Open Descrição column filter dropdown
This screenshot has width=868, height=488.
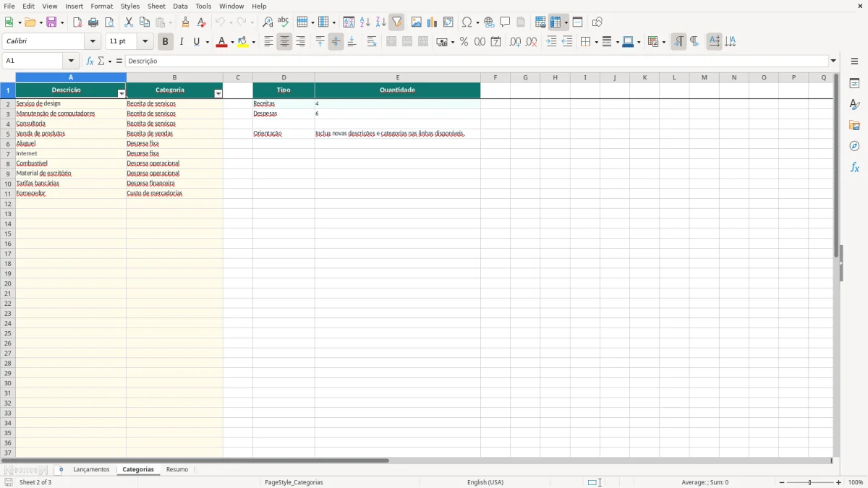click(x=121, y=94)
